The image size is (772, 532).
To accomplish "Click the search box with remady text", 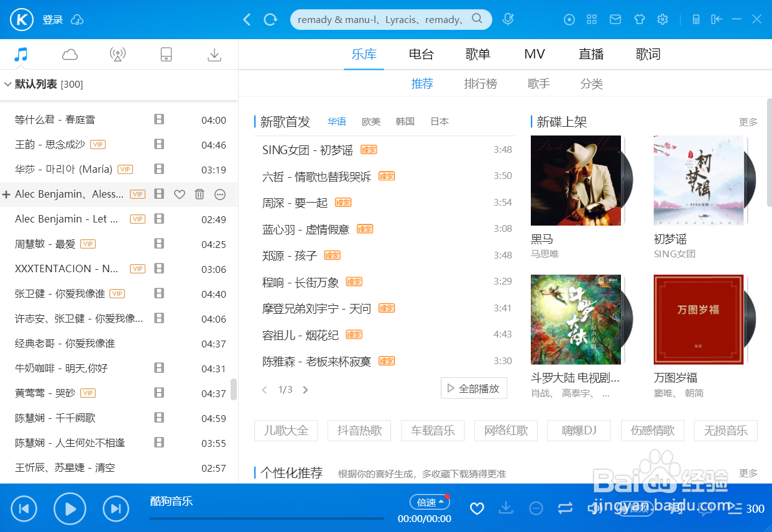I will pos(391,19).
